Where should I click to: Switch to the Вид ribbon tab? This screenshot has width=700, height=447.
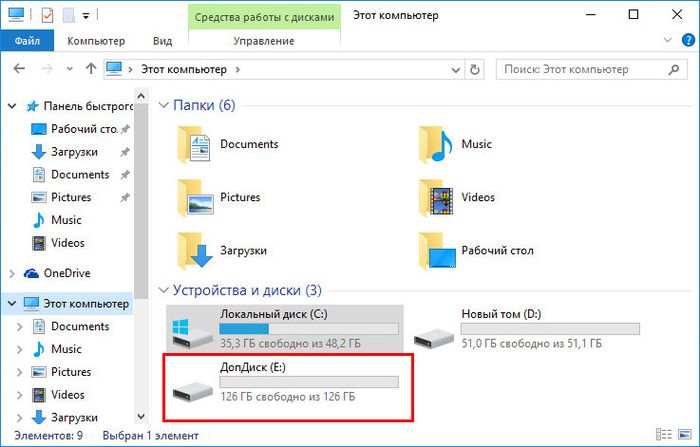(162, 41)
